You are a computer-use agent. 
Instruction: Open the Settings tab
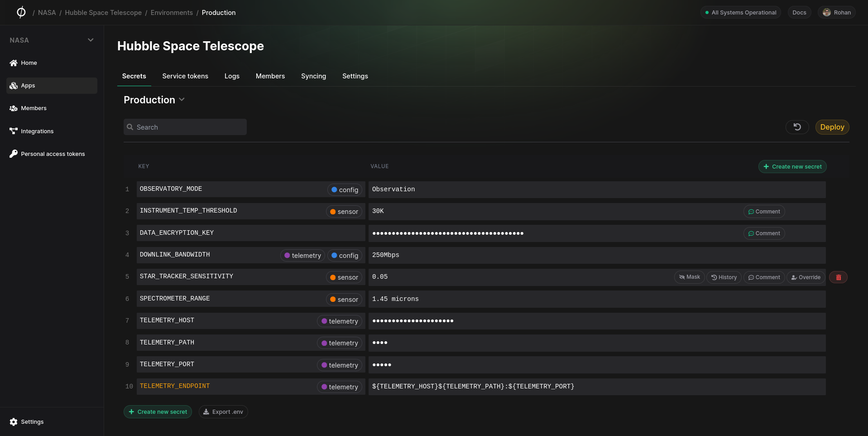tap(355, 76)
